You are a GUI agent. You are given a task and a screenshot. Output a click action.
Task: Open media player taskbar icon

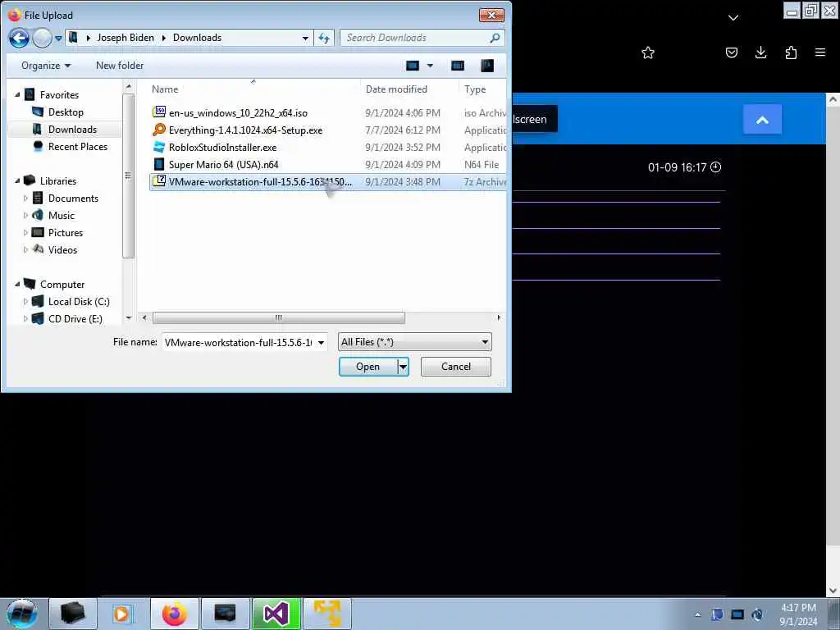point(122,614)
